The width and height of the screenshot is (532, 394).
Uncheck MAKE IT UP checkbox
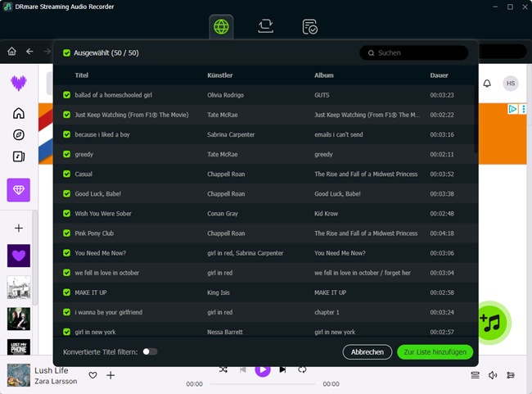click(66, 292)
